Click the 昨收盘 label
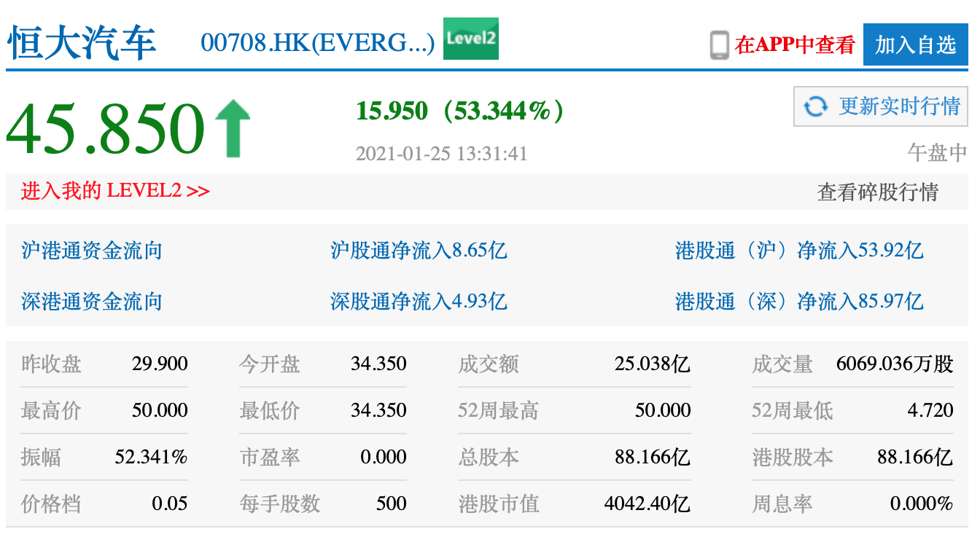 tap(51, 364)
